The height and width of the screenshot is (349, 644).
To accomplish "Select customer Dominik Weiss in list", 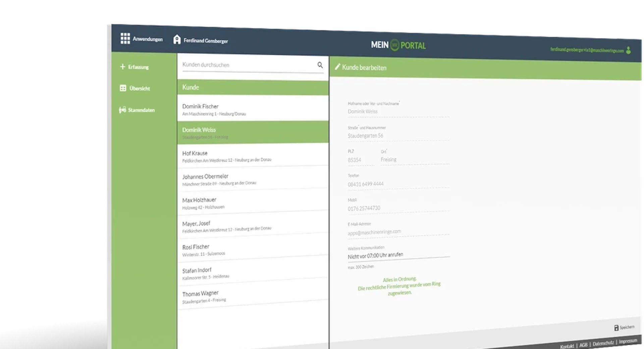I will point(253,133).
